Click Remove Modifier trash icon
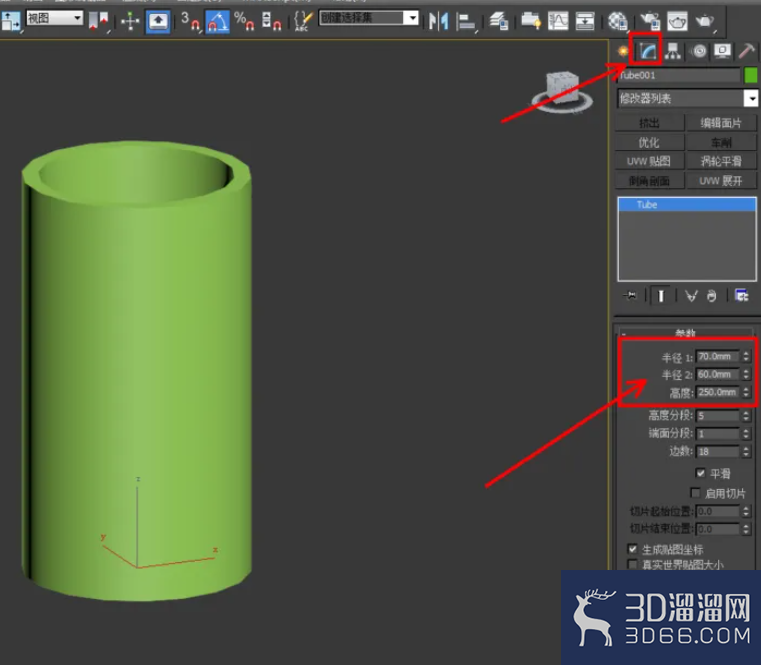 tap(711, 295)
